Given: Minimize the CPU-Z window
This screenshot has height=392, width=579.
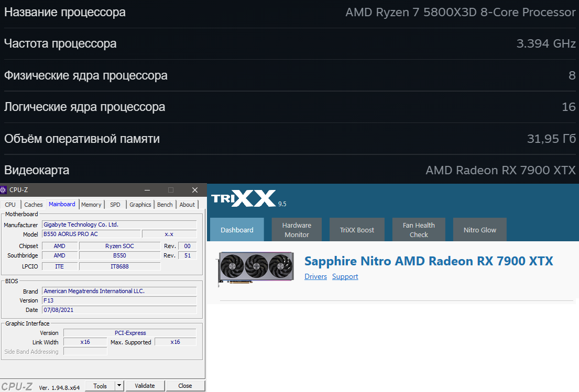Looking at the screenshot, I should tap(147, 190).
